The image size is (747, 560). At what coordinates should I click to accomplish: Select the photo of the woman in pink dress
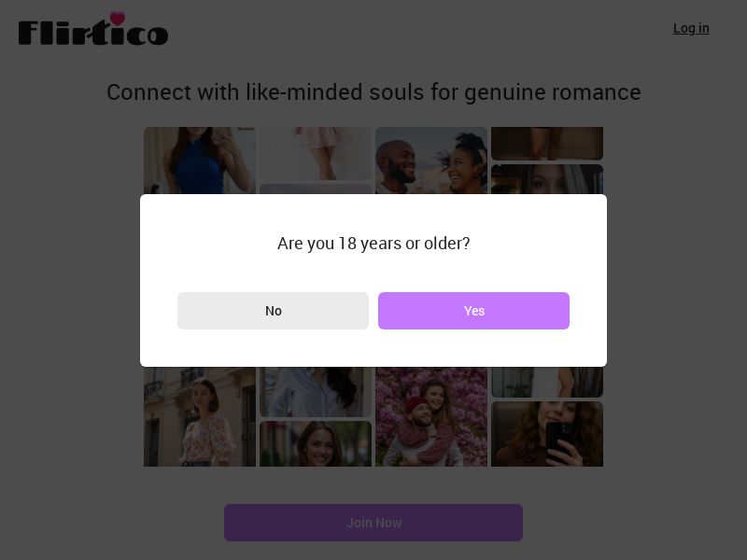316,154
